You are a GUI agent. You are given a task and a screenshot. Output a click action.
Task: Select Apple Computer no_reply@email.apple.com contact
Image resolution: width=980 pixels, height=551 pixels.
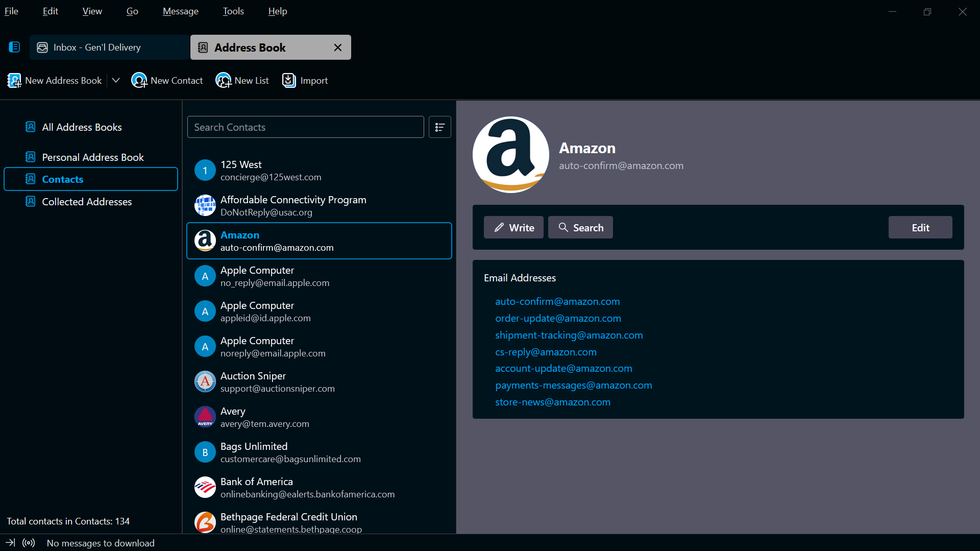click(x=319, y=276)
